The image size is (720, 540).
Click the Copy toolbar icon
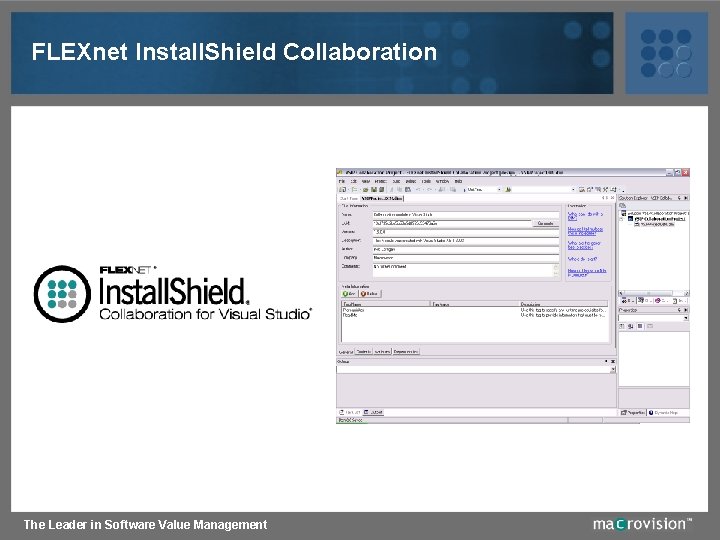click(x=399, y=190)
